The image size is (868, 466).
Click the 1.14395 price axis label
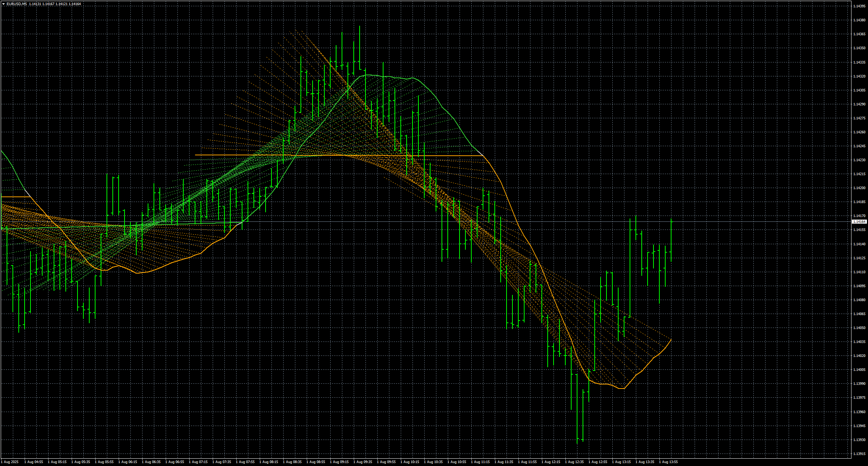(859, 6)
